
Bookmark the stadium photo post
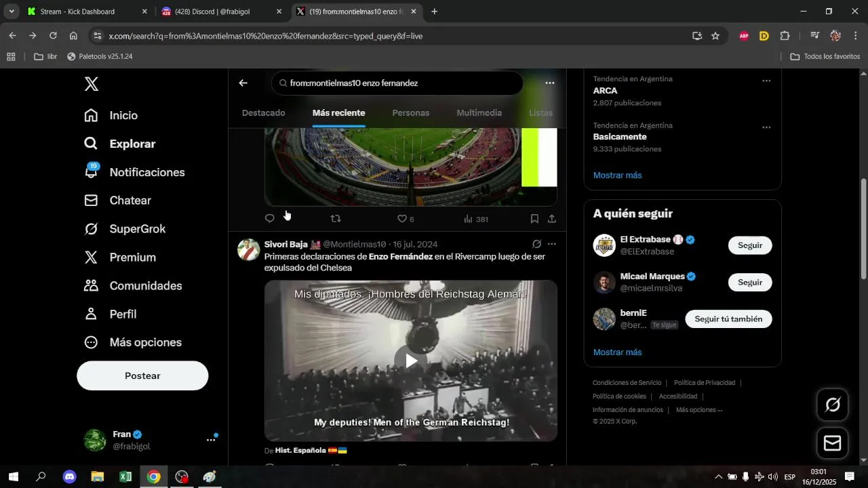(x=534, y=219)
